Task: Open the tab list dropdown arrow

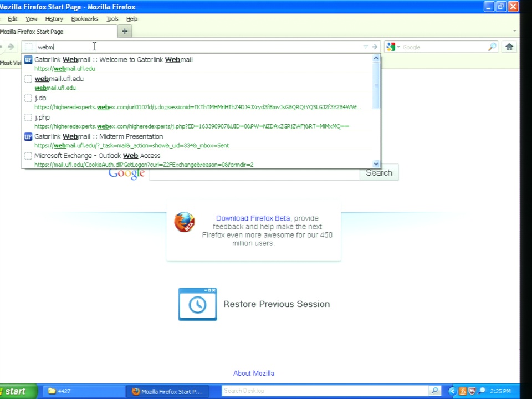Action: [x=515, y=31]
